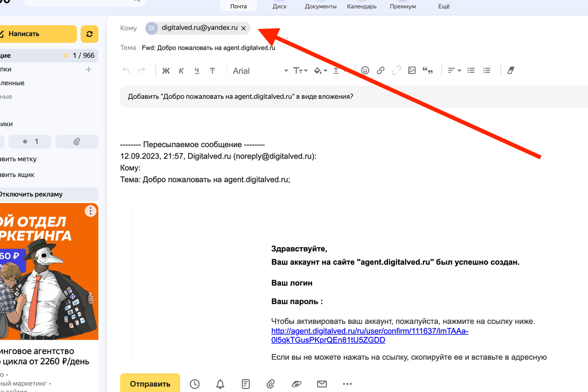This screenshot has height=392, width=588.
Task: Open the Arial font family dropdown
Action: [260, 71]
